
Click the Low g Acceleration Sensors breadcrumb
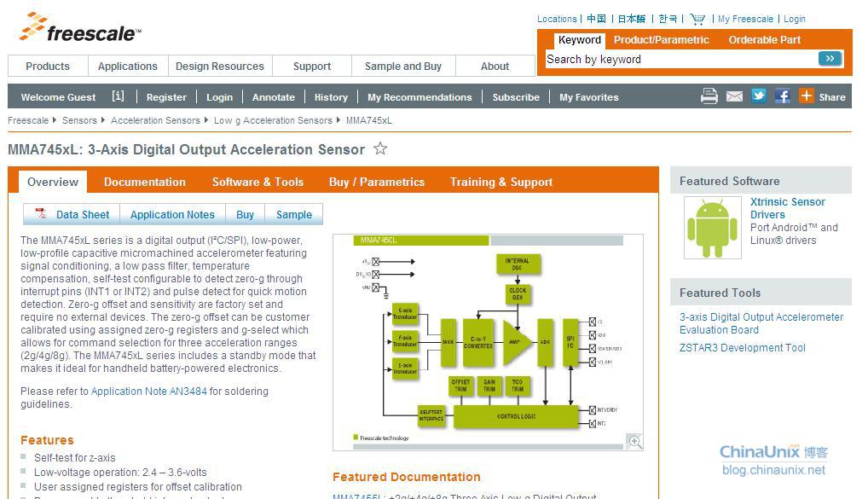click(273, 120)
